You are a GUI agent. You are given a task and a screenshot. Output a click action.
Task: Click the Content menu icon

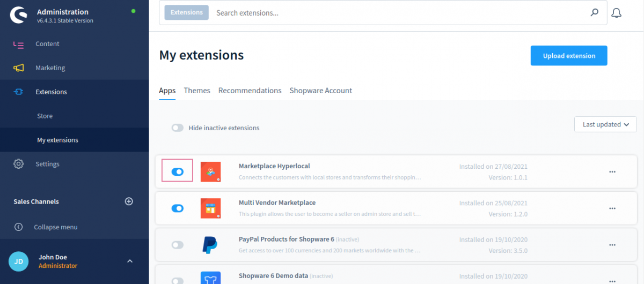pyautogui.click(x=18, y=44)
